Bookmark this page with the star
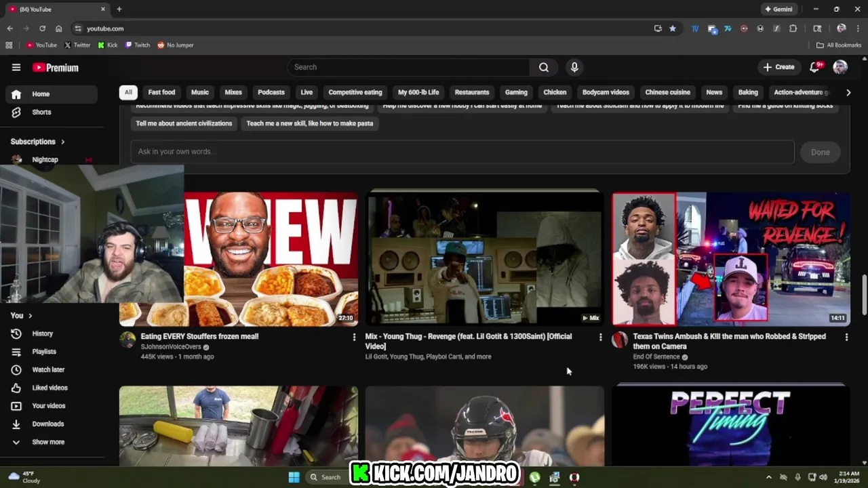Image resolution: width=868 pixels, height=488 pixels. coord(673,28)
